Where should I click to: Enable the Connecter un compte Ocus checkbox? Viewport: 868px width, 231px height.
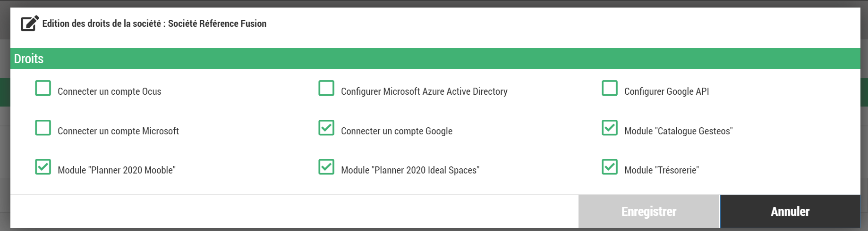click(43, 88)
